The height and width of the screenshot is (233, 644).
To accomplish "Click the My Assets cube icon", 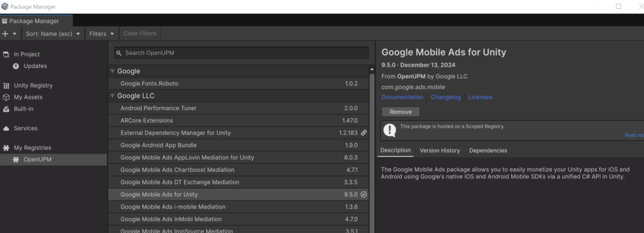I will point(6,98).
